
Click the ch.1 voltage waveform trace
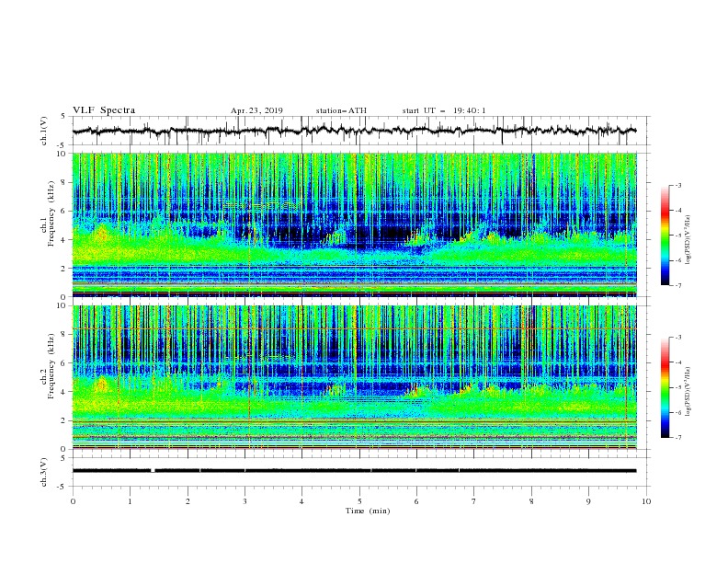click(354, 131)
